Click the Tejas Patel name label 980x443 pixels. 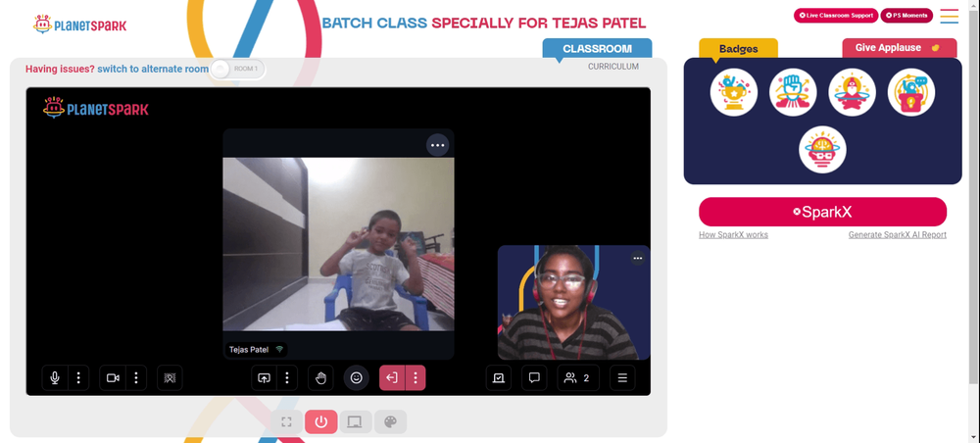pyautogui.click(x=249, y=350)
